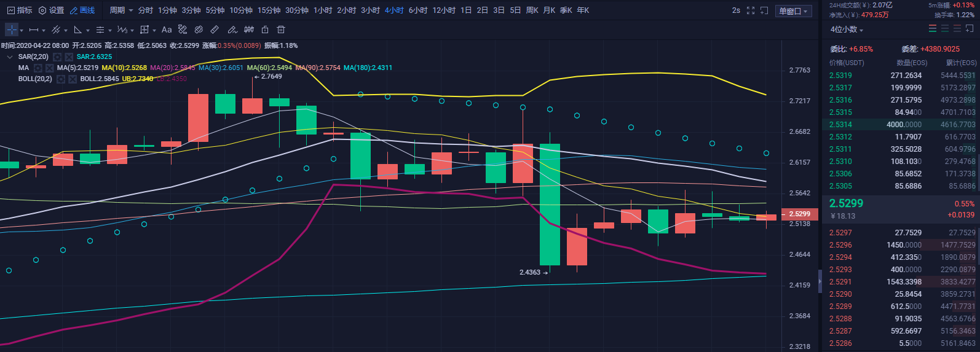Switch order book to combined buy/sell view
980x352 pixels.
(x=933, y=29)
